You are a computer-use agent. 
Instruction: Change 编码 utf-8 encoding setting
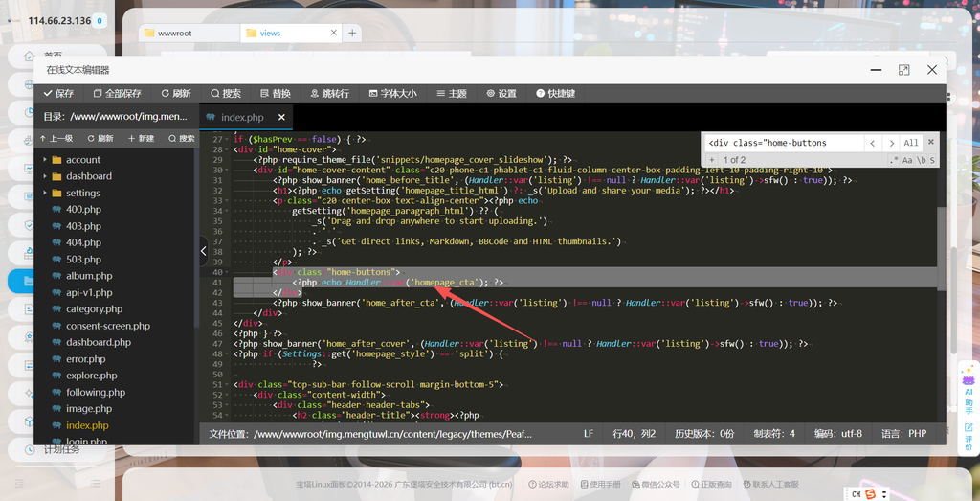click(838, 433)
